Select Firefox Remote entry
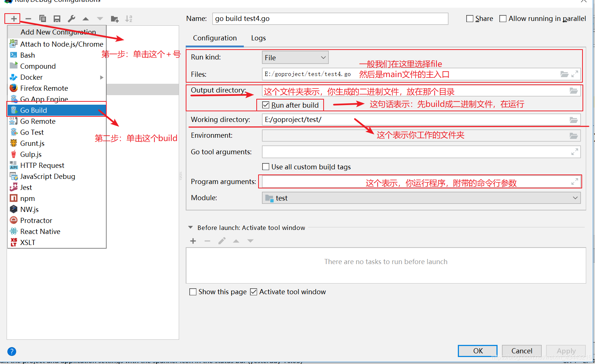Viewport: 595px width, 364px height. 57,88
